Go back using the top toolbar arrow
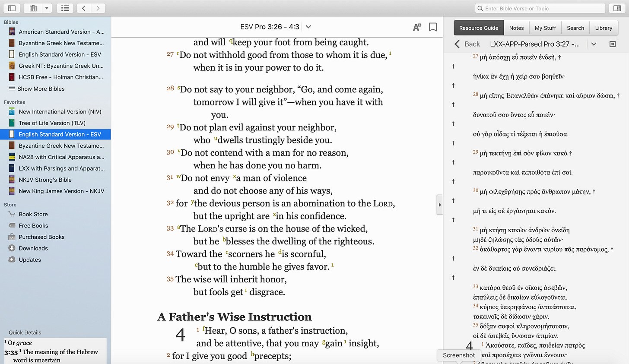Screen dimensions: 629x364 (x=84, y=8)
